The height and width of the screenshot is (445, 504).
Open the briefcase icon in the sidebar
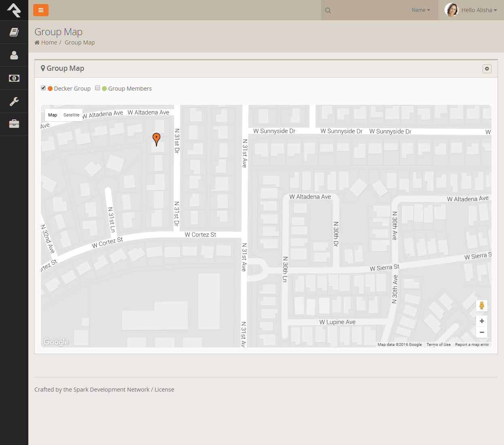click(x=14, y=124)
